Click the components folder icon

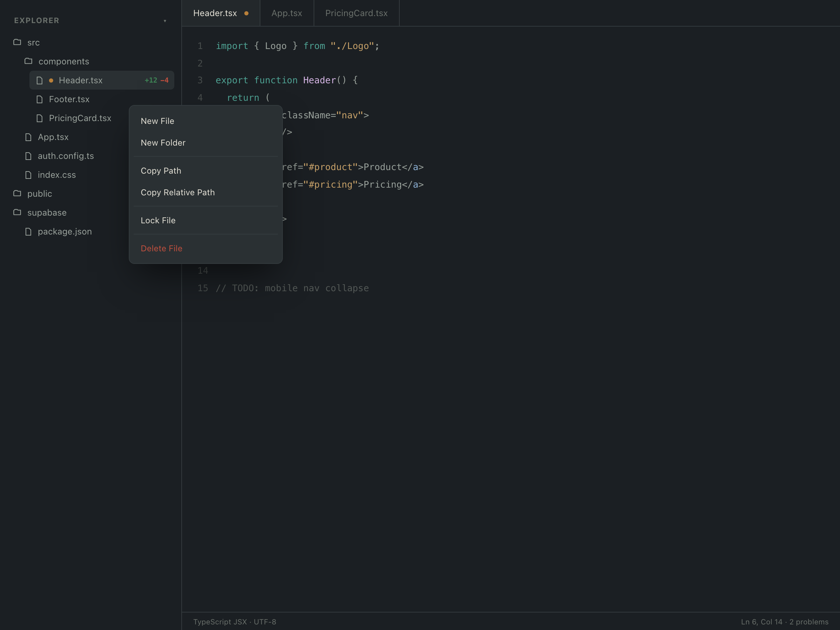pyautogui.click(x=28, y=61)
